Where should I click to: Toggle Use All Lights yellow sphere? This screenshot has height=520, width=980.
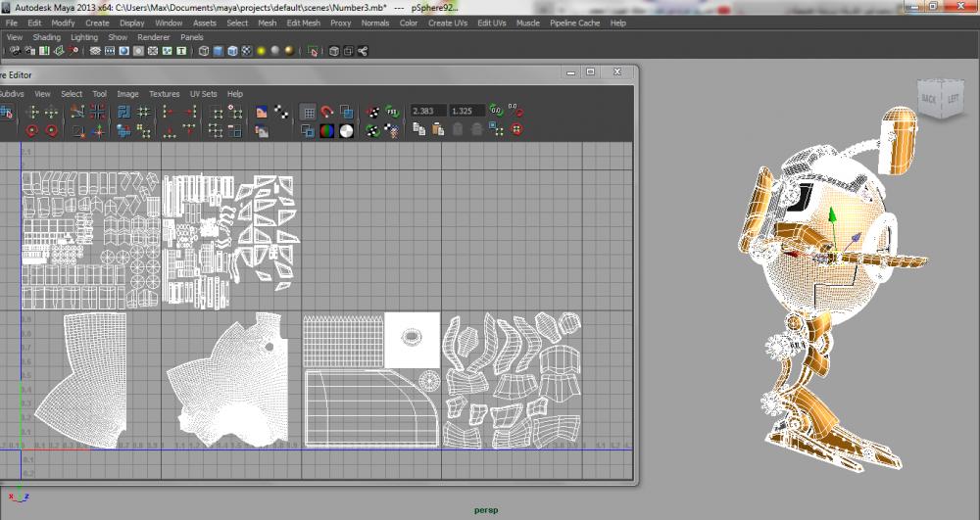[x=262, y=51]
